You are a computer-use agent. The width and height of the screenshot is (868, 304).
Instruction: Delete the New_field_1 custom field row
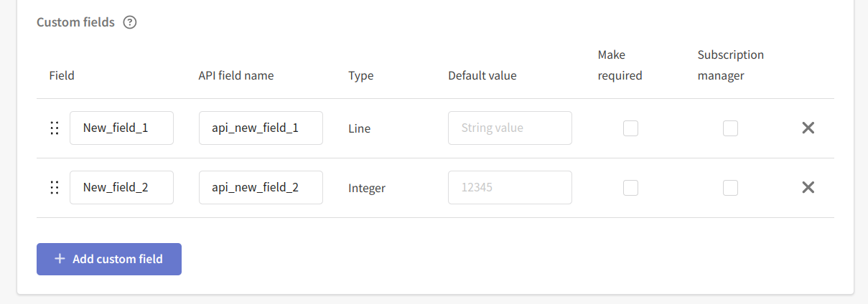808,128
